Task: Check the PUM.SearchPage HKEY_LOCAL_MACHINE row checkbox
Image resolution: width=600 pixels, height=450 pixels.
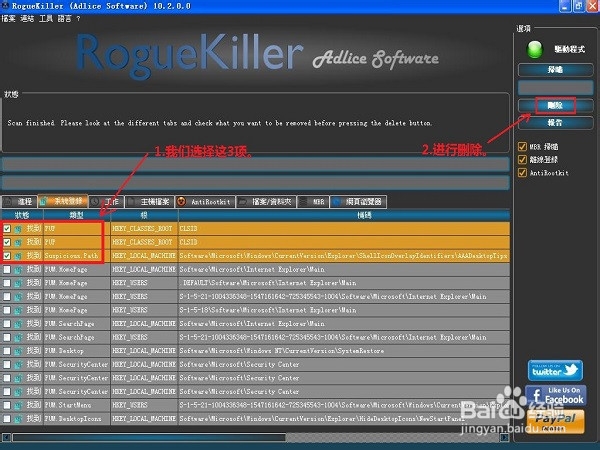Action: [x=7, y=324]
